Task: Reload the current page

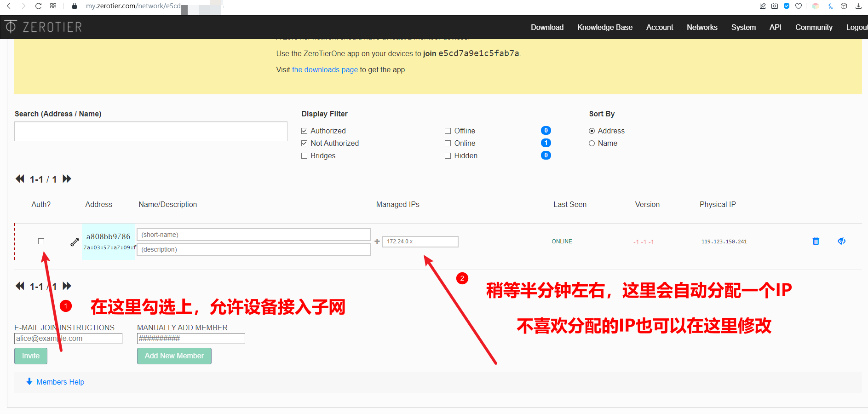Action: 39,6
